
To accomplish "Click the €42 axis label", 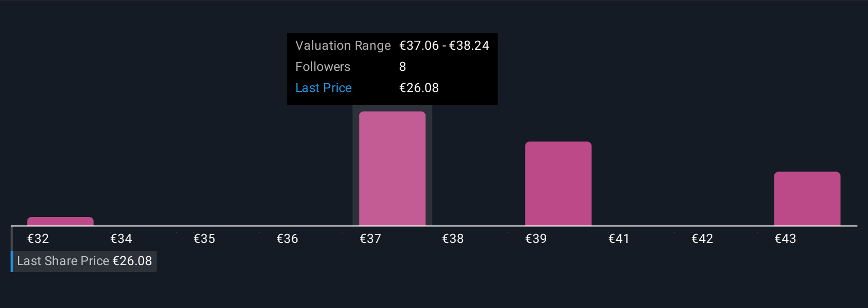I will [x=702, y=239].
